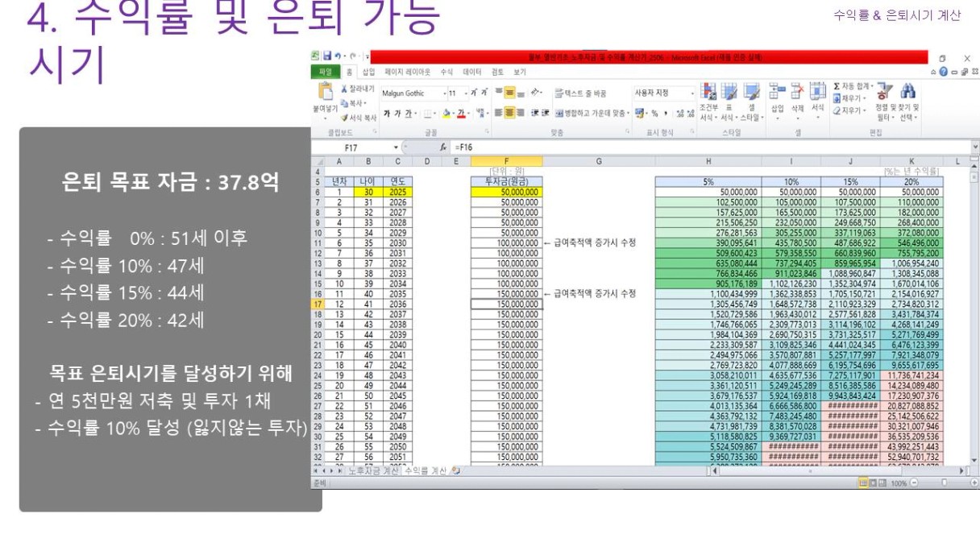Click the increase decimal icon
Viewport: 980px width, 551px height.
click(680, 114)
